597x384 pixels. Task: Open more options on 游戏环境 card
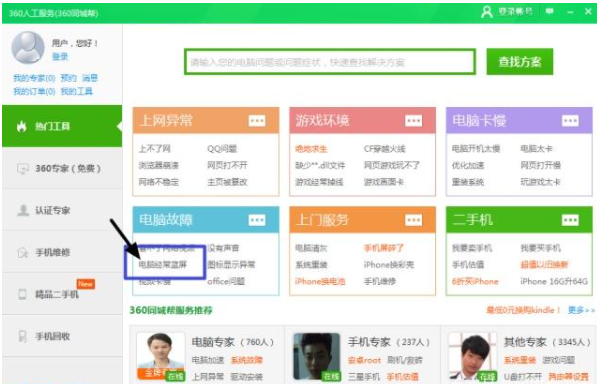pyautogui.click(x=413, y=121)
